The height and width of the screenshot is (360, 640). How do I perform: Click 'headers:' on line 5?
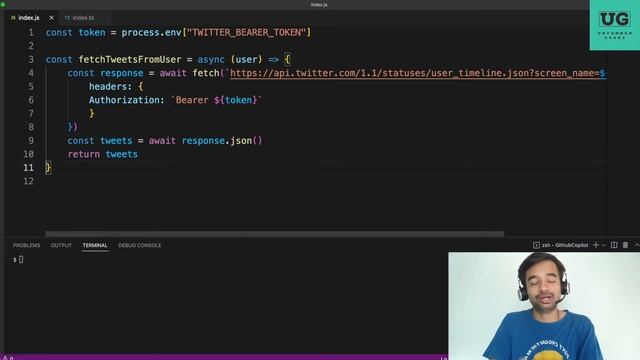point(111,87)
